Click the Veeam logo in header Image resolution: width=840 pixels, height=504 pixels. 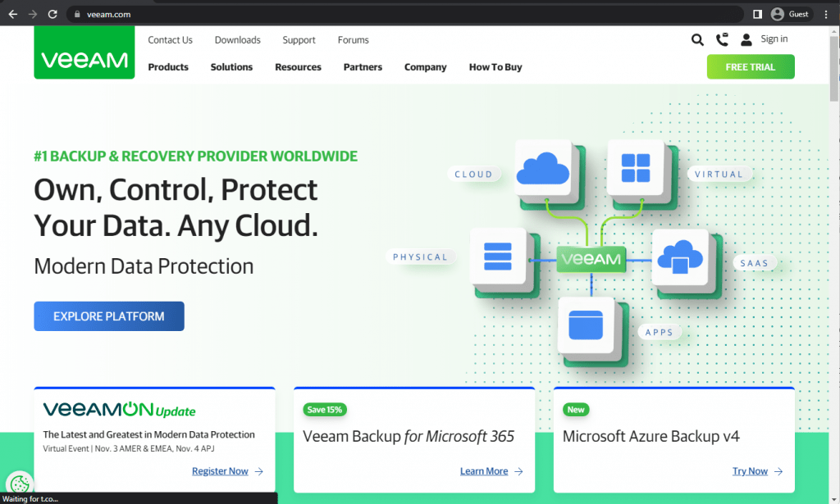coord(84,60)
